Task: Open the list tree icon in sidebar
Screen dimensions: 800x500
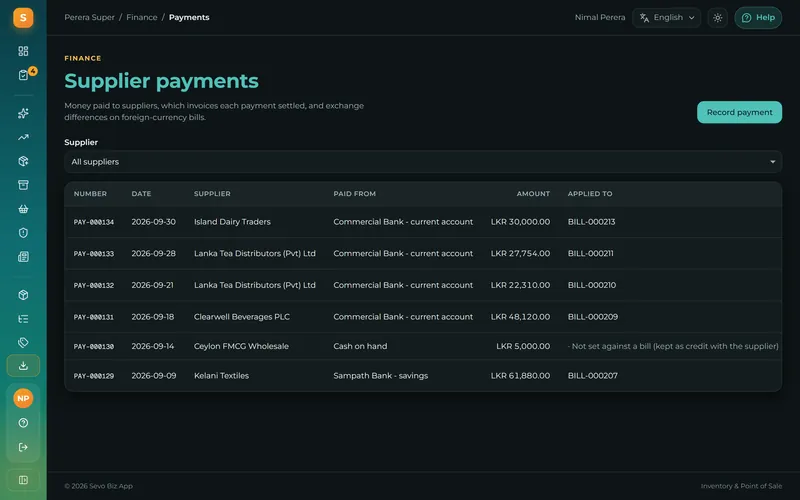Action: point(23,319)
